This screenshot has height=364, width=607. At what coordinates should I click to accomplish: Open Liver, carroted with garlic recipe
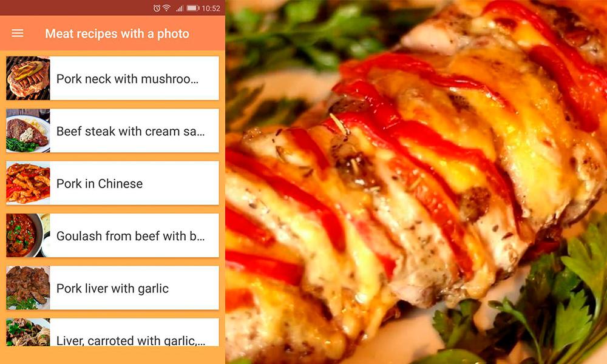pyautogui.click(x=113, y=332)
